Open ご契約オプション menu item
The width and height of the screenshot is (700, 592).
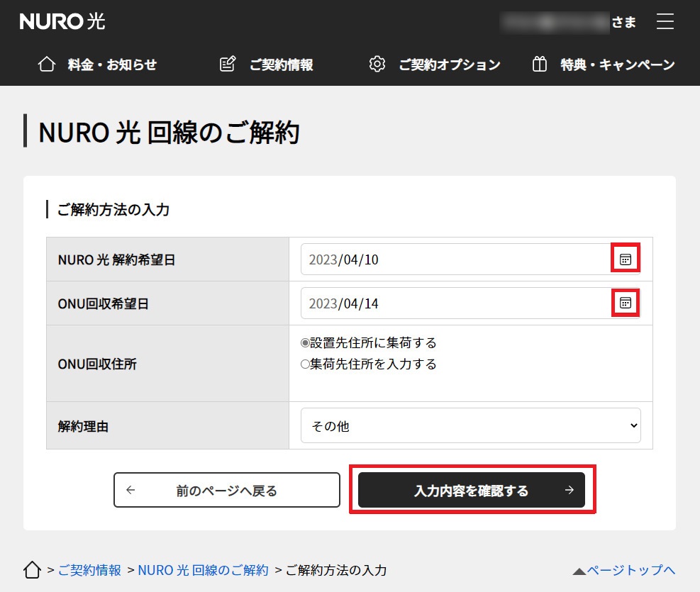tap(435, 65)
